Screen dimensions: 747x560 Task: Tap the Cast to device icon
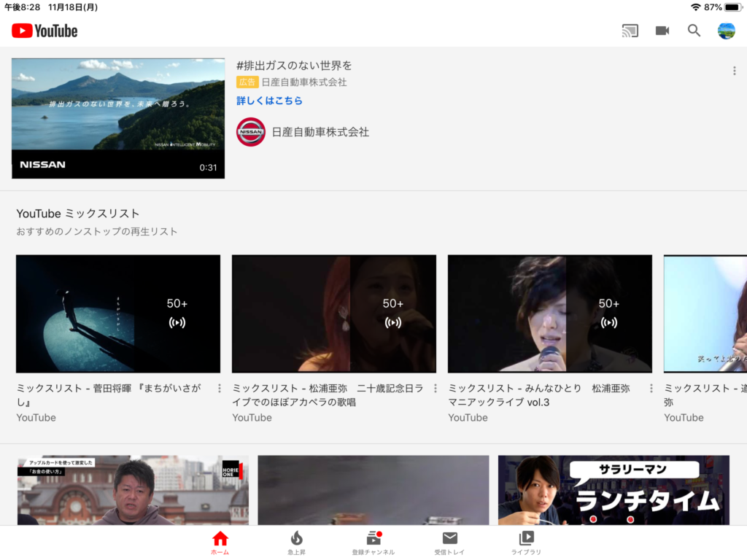coord(630,31)
